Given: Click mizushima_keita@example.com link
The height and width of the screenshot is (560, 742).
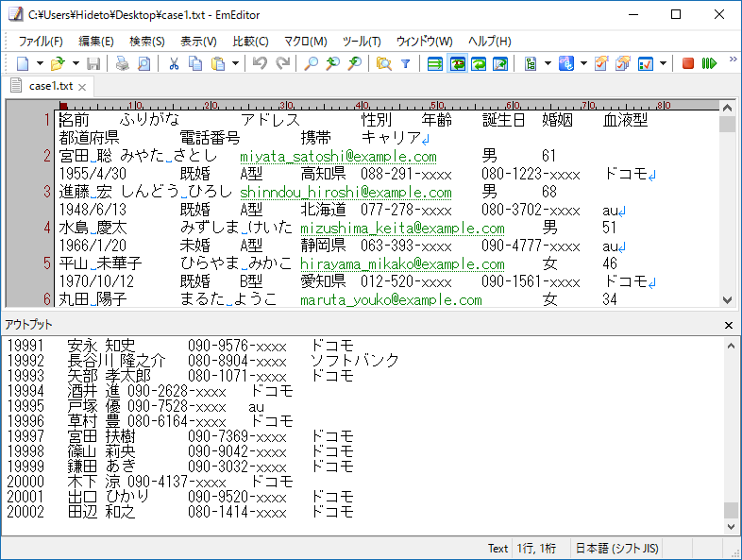Looking at the screenshot, I should (x=403, y=229).
